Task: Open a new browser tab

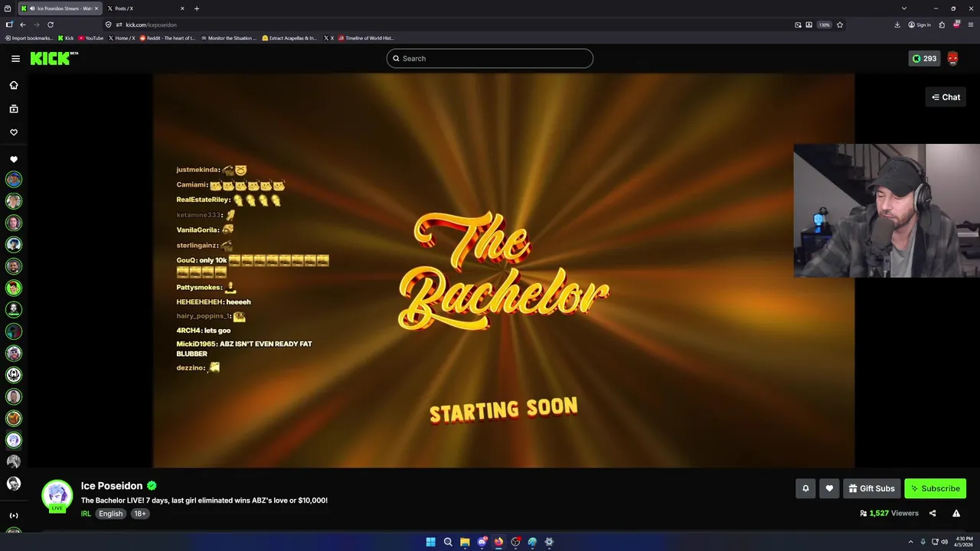Action: [x=197, y=8]
